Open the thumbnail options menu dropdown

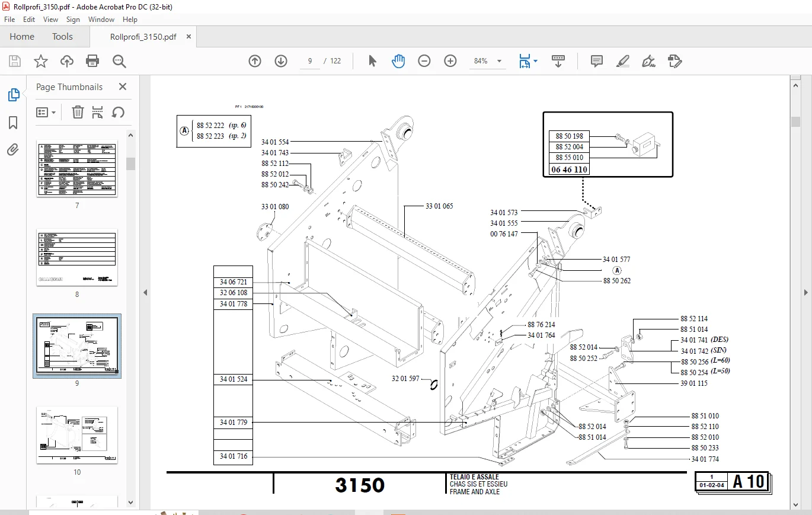pos(46,112)
